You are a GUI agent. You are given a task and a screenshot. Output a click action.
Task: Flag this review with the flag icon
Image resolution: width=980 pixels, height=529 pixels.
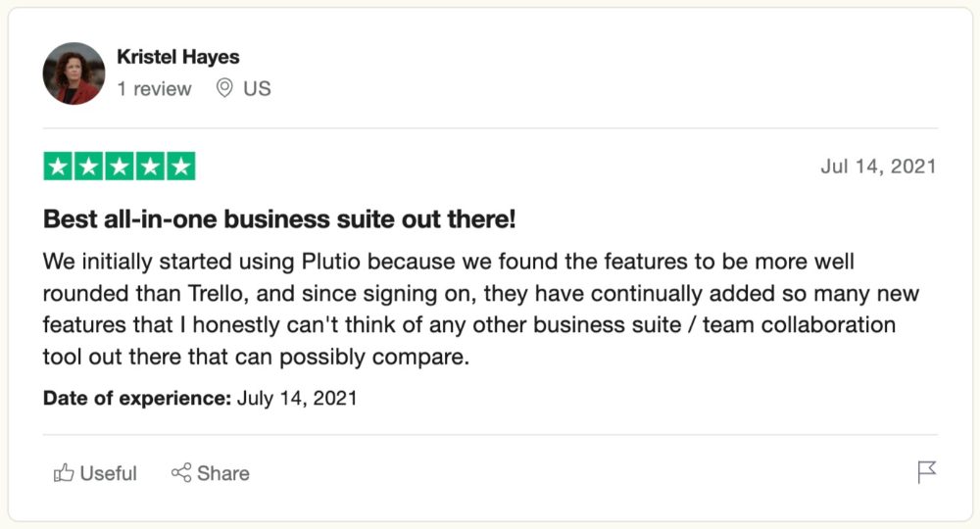point(927,472)
